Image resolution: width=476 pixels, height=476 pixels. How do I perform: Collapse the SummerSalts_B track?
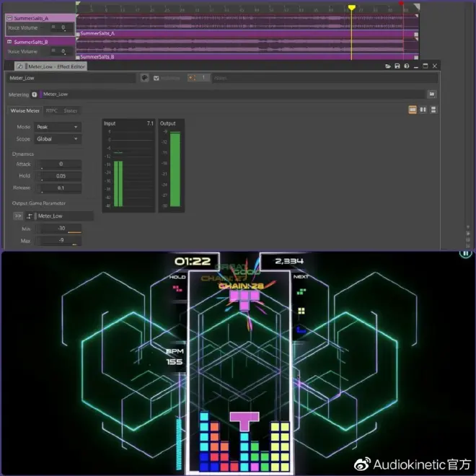coord(9,42)
